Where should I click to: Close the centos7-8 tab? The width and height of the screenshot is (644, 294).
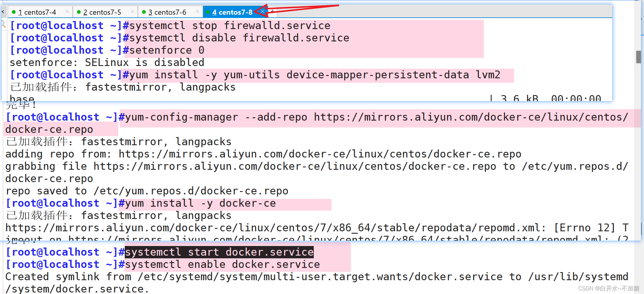(262, 11)
